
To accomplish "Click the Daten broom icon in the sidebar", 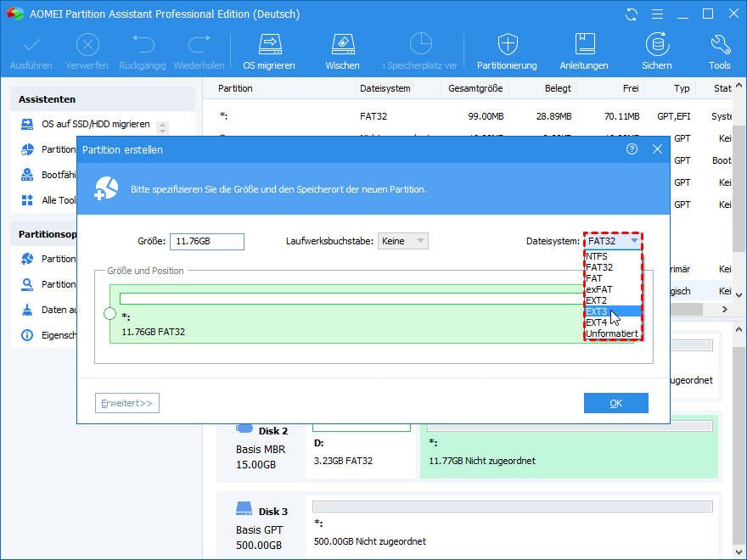I will point(27,310).
